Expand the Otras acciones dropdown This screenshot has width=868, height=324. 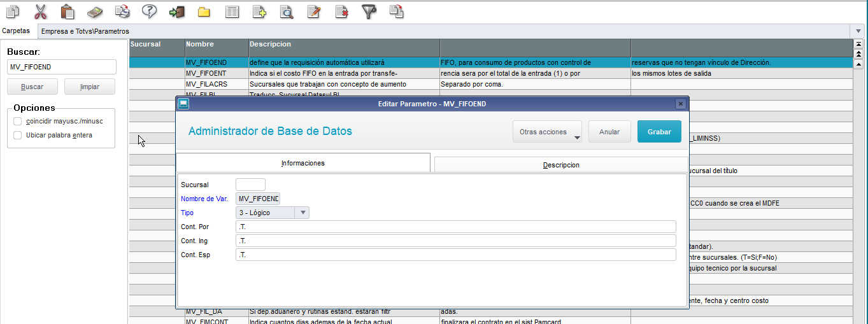tap(547, 132)
